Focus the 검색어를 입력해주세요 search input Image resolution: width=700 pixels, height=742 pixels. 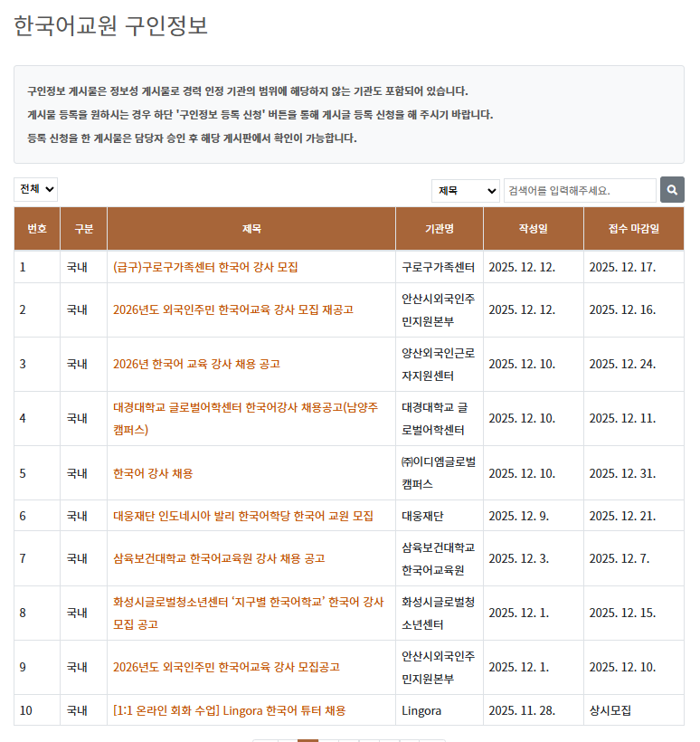pyautogui.click(x=580, y=191)
